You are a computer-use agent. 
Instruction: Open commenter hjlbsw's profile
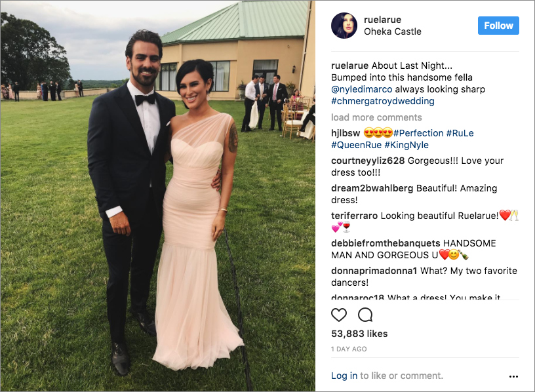click(346, 133)
